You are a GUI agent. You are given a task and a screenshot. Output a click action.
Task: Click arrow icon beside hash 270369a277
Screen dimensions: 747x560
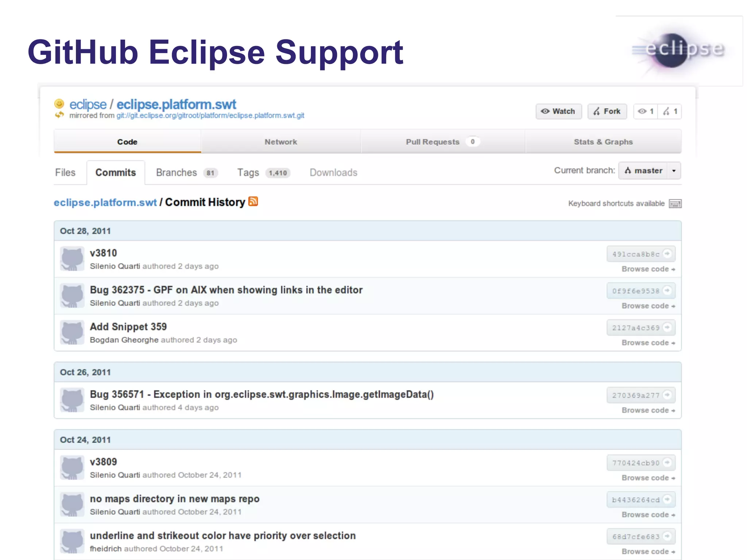(x=667, y=394)
